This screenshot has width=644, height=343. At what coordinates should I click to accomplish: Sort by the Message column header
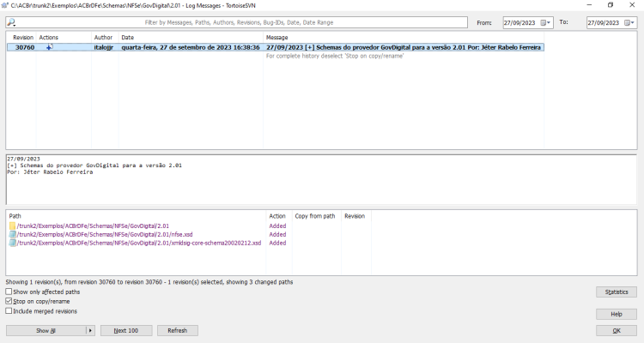point(404,38)
